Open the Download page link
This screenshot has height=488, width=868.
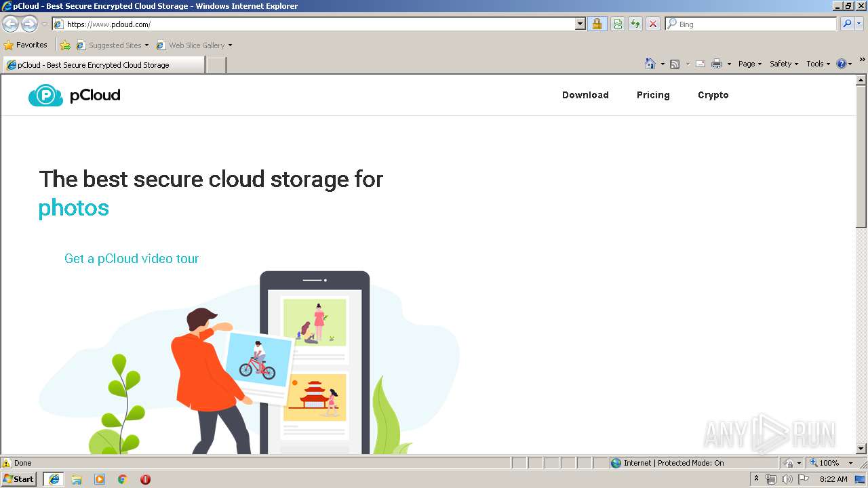pos(585,95)
